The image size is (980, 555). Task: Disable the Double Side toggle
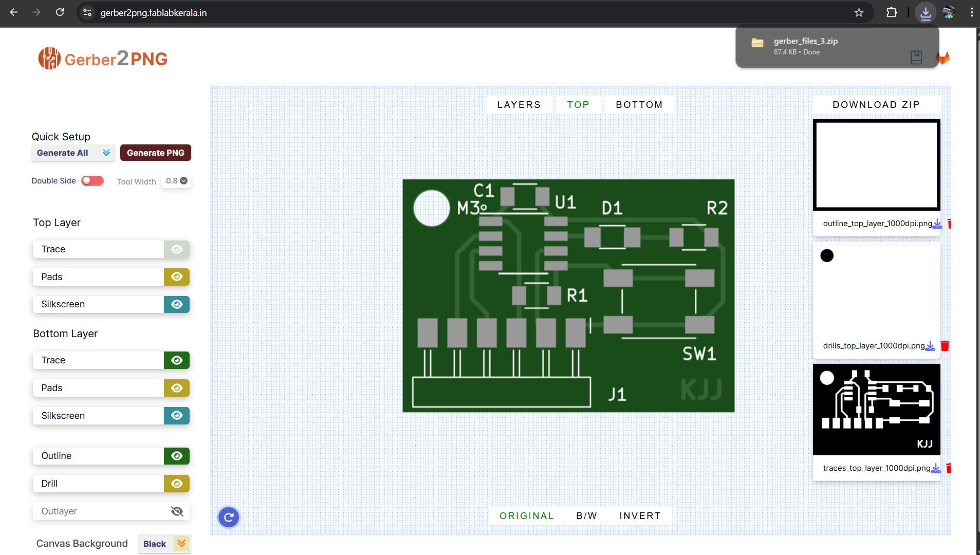[x=92, y=180]
